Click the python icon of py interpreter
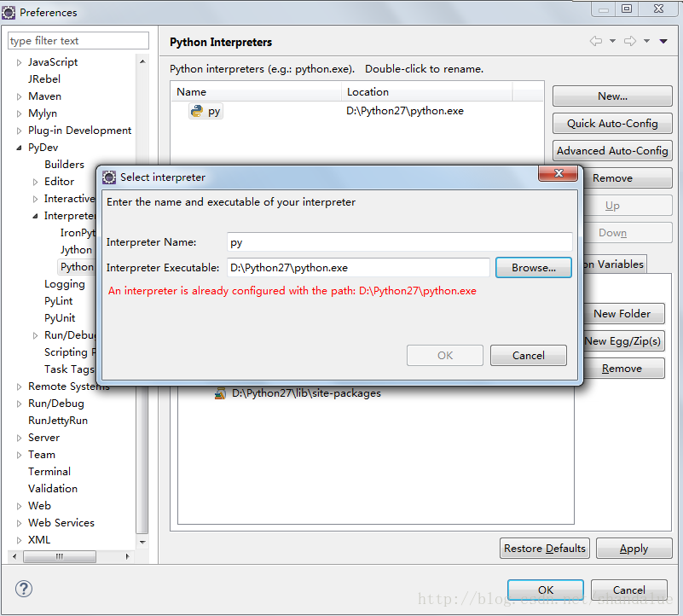The width and height of the screenshot is (683, 616). (197, 111)
